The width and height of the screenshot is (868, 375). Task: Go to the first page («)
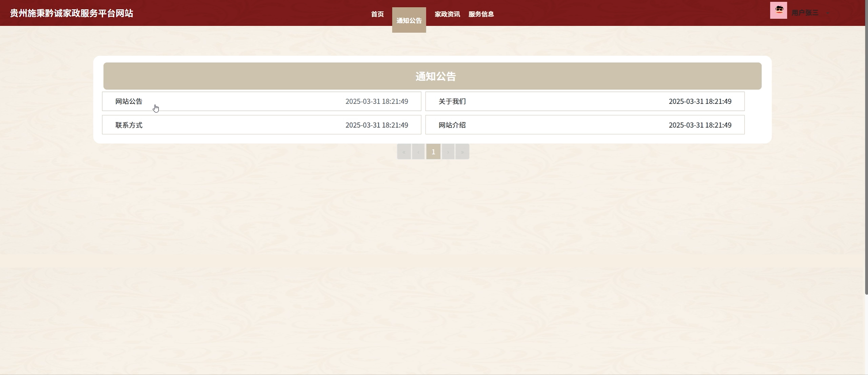pos(404,152)
